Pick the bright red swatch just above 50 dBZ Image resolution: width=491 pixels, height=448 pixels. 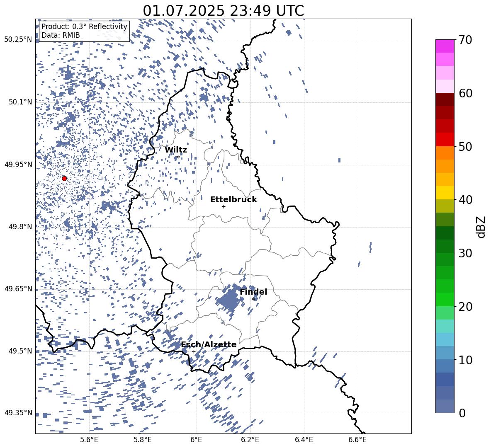tap(445, 140)
